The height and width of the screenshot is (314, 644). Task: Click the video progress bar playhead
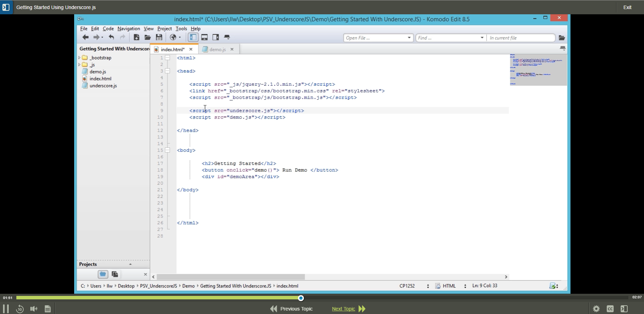click(301, 298)
